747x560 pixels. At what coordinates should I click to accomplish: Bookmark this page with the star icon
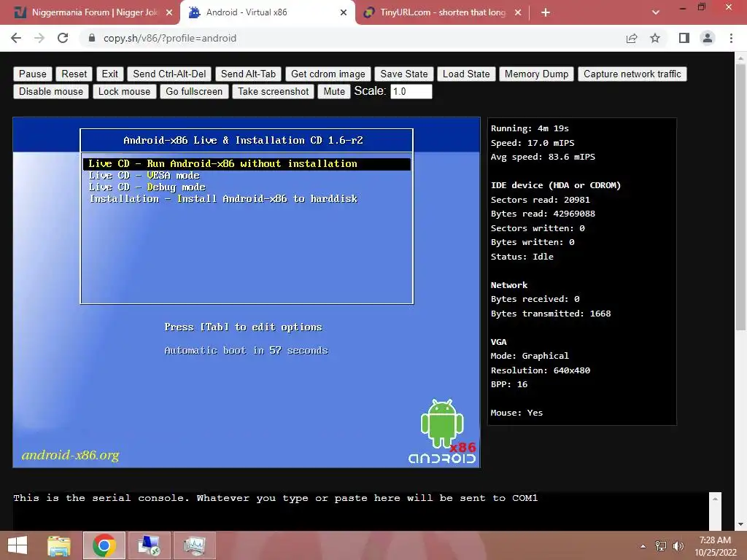tap(655, 38)
